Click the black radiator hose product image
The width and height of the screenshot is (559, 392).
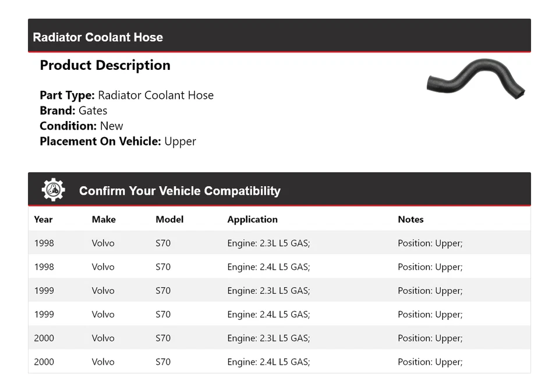click(x=476, y=80)
